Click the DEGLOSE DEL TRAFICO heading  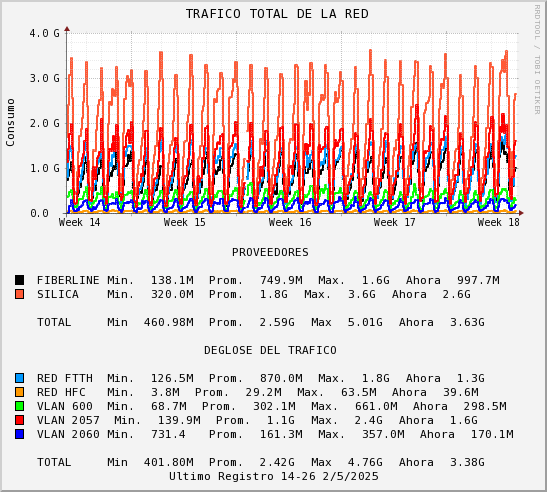pyautogui.click(x=270, y=350)
